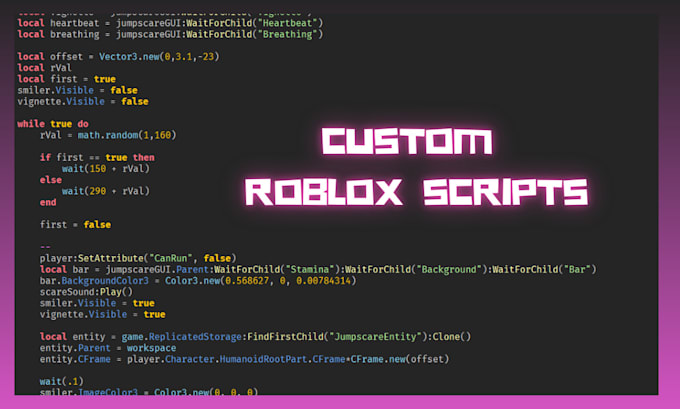Click the 'ROBLOX SCRIPTS' title text

coord(417,192)
